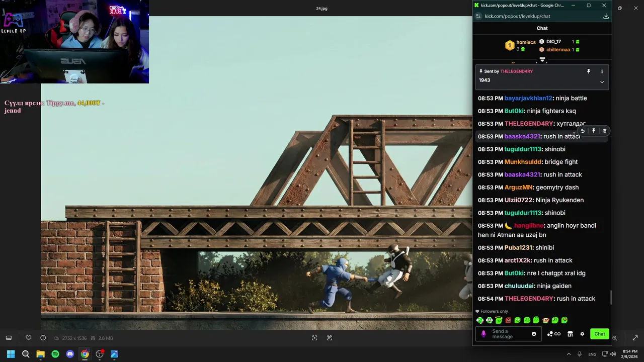The width and height of the screenshot is (644, 362).
Task: Open Spotify from taskbar
Action: click(55, 354)
